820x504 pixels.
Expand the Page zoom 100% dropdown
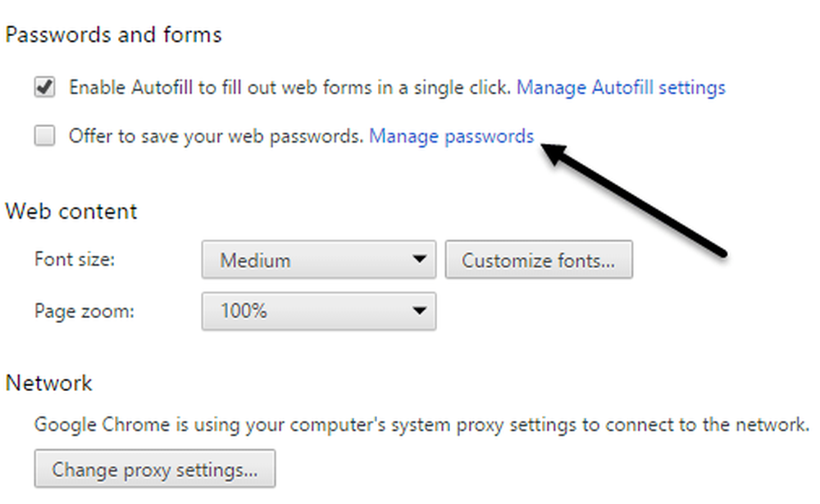[319, 311]
